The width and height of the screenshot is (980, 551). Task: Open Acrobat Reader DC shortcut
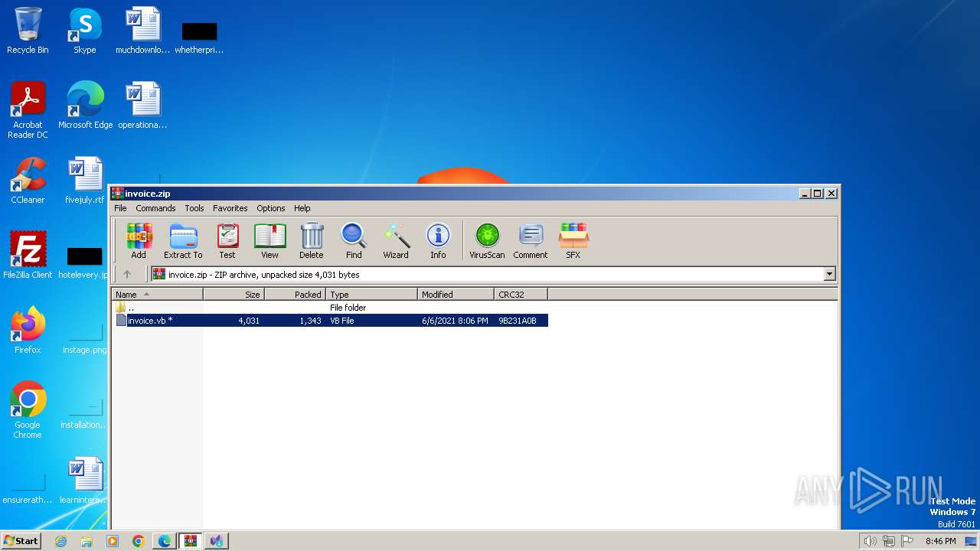[x=28, y=110]
